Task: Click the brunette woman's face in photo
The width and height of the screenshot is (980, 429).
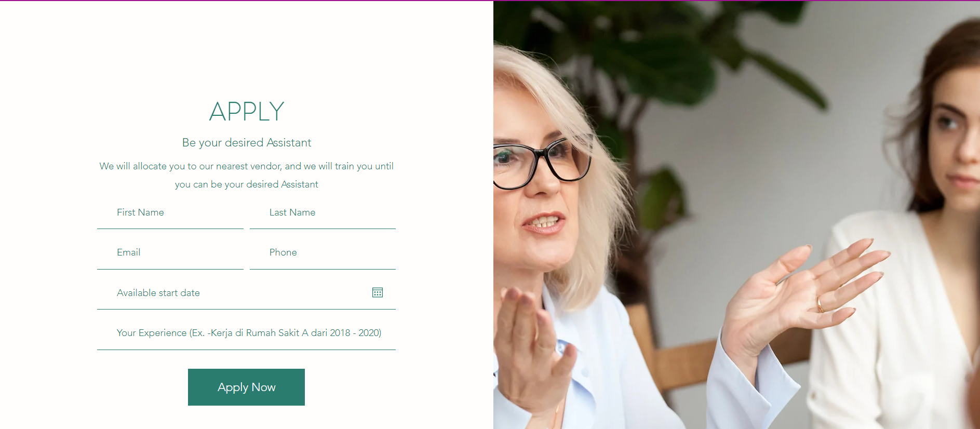Action: click(957, 140)
